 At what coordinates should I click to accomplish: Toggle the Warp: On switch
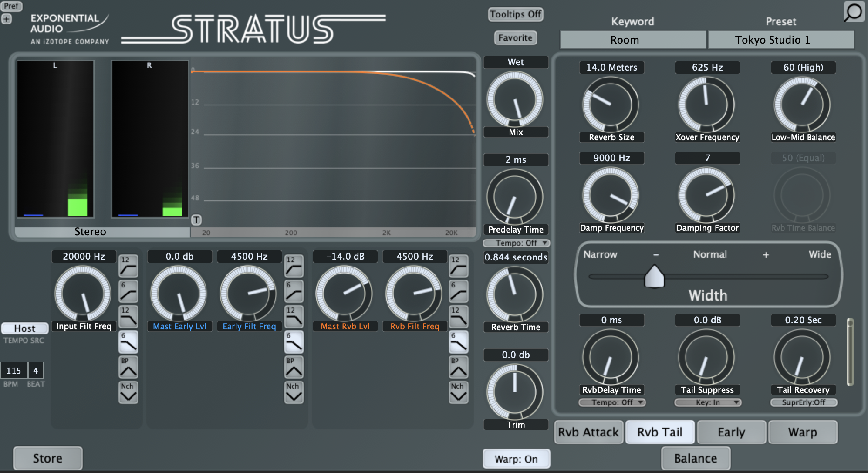[516, 459]
